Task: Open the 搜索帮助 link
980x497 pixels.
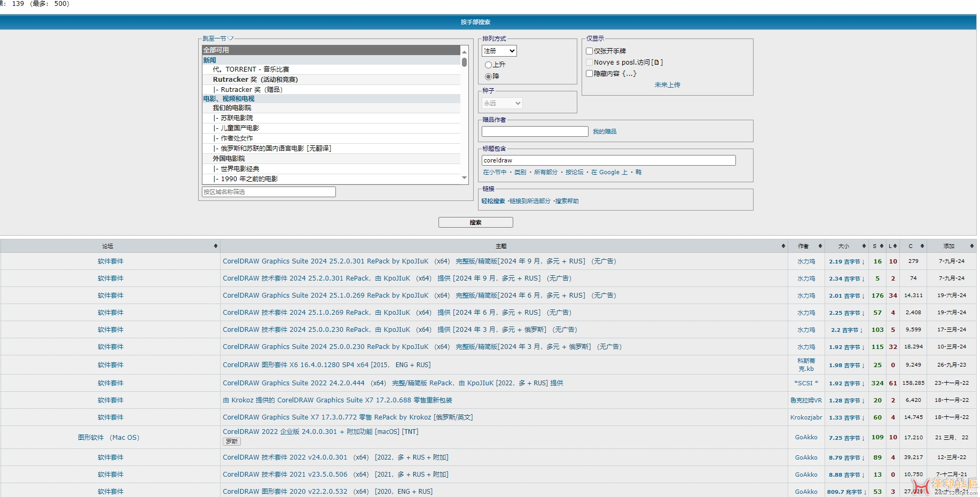Action: [567, 201]
